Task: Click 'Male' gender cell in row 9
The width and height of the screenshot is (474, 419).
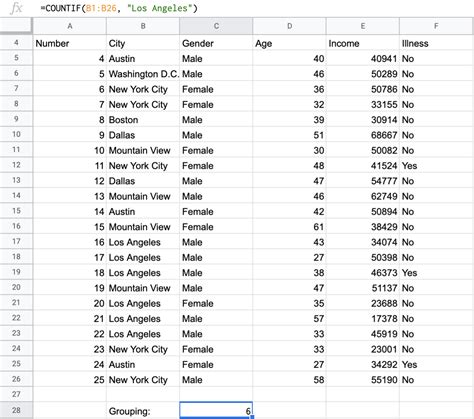Action: coord(216,120)
